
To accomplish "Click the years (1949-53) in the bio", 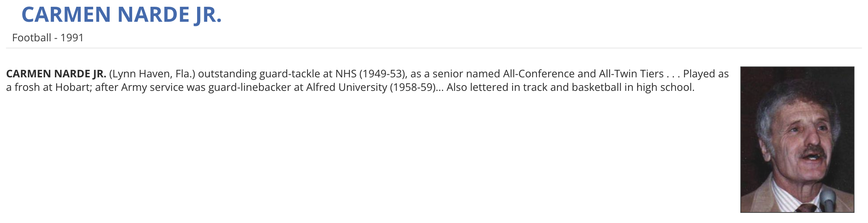I will (383, 74).
